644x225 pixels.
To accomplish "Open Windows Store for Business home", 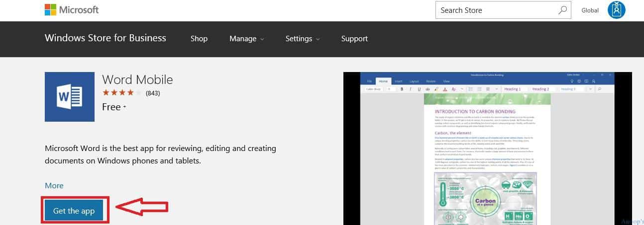I will pos(106,38).
